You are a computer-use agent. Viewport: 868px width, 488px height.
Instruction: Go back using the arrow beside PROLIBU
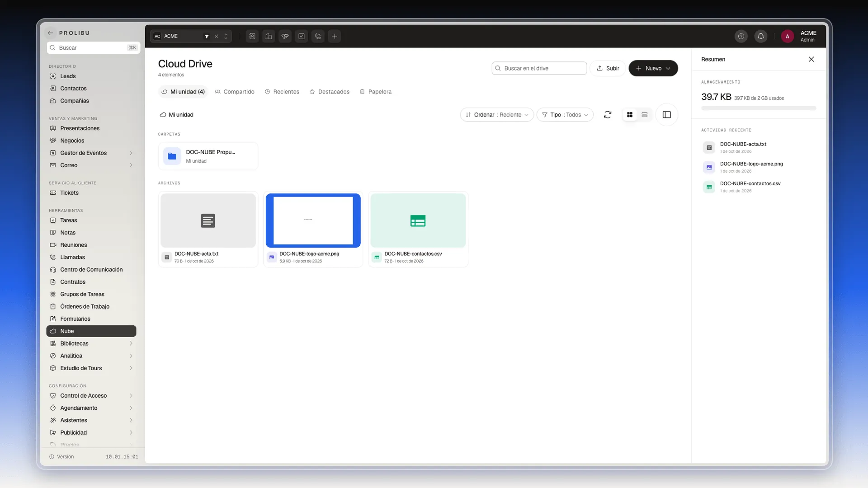[51, 33]
